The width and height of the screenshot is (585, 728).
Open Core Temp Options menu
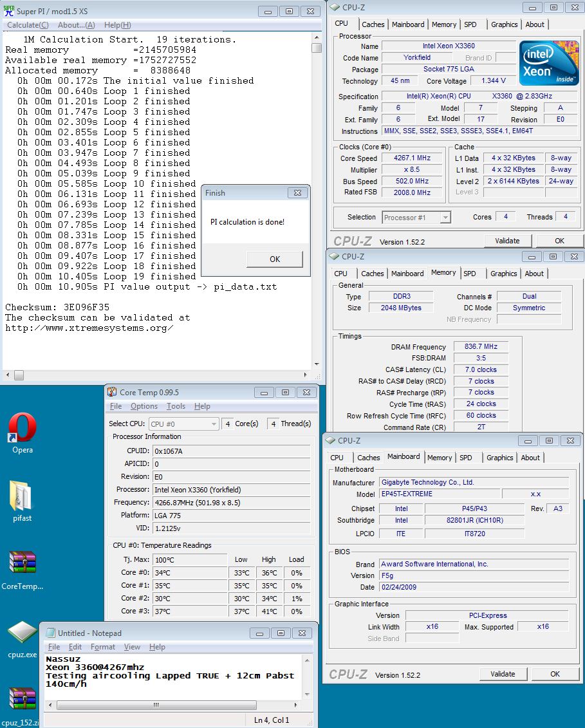[x=144, y=406]
